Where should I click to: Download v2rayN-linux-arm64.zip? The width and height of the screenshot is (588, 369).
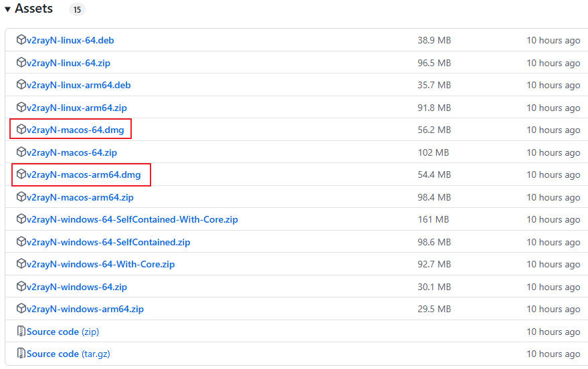76,108
